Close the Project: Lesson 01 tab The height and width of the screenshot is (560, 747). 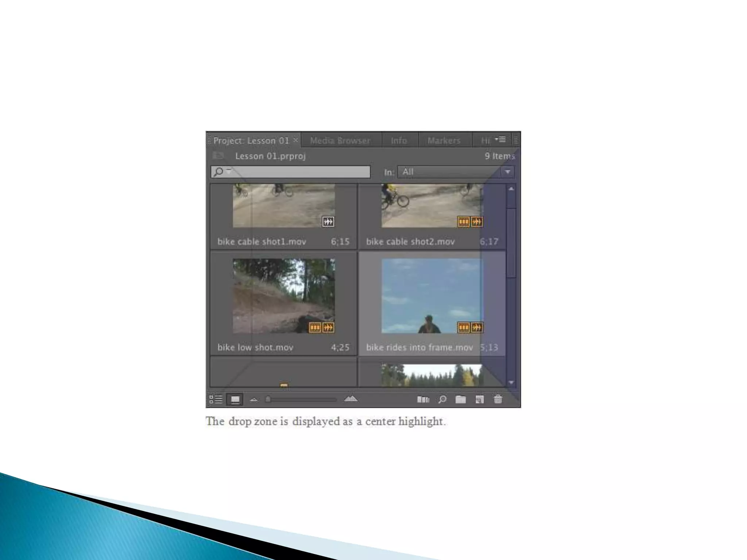coord(295,140)
